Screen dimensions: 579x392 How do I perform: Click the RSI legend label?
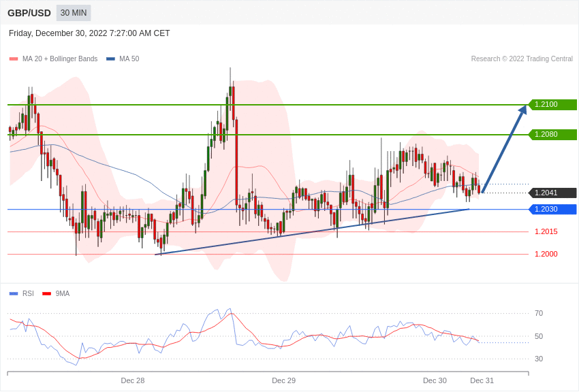click(28, 293)
